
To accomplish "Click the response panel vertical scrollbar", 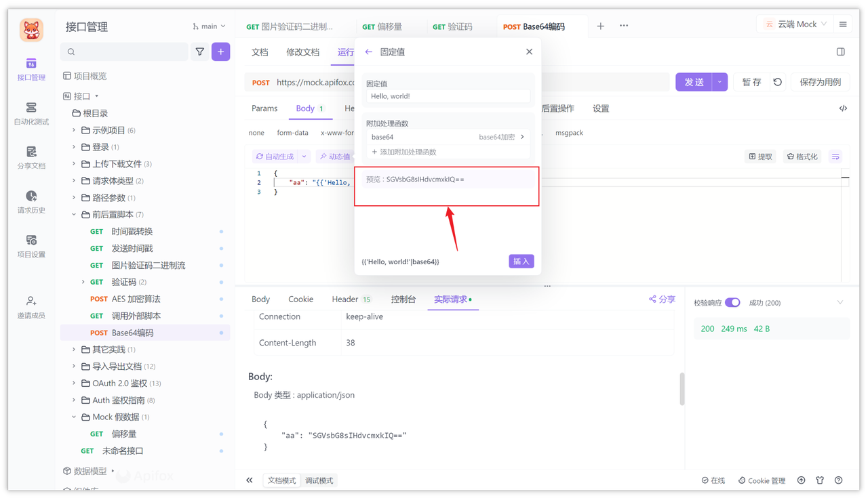I will tap(682, 389).
